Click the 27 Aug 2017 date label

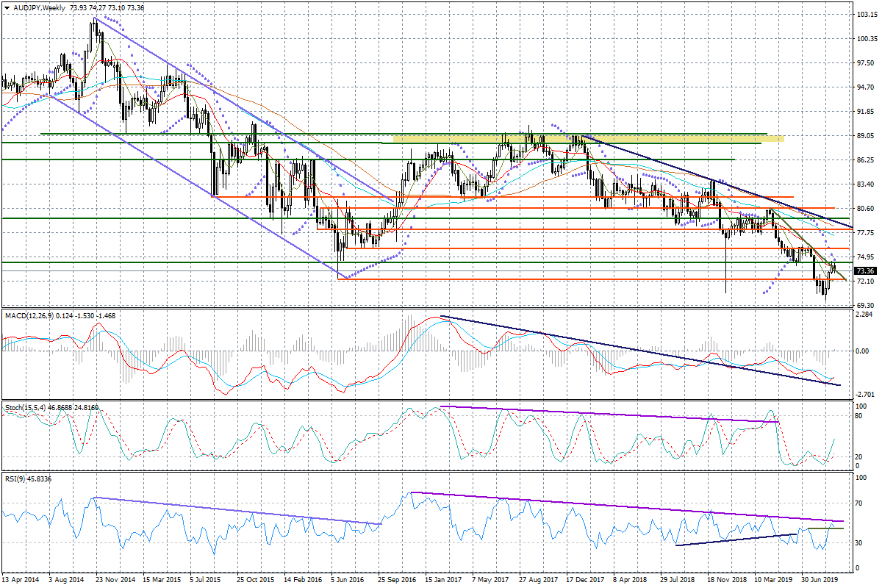pos(539,579)
